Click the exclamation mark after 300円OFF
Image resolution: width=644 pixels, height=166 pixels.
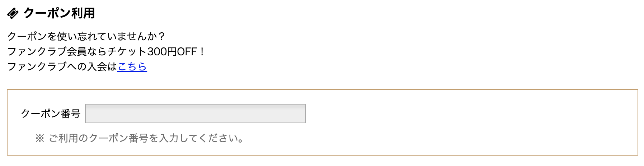[202, 51]
